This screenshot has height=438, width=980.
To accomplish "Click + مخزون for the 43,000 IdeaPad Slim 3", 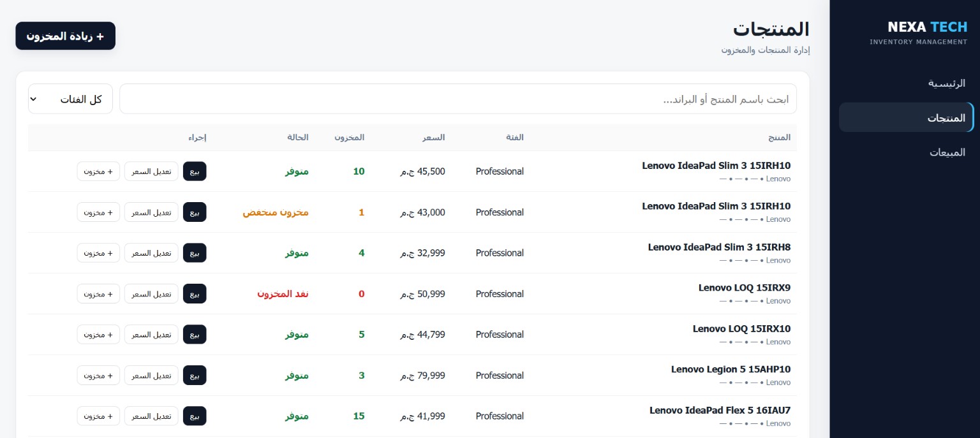I will pos(98,212).
